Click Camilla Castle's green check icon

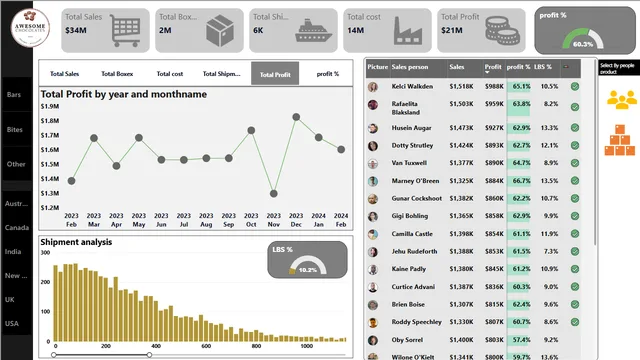(575, 234)
